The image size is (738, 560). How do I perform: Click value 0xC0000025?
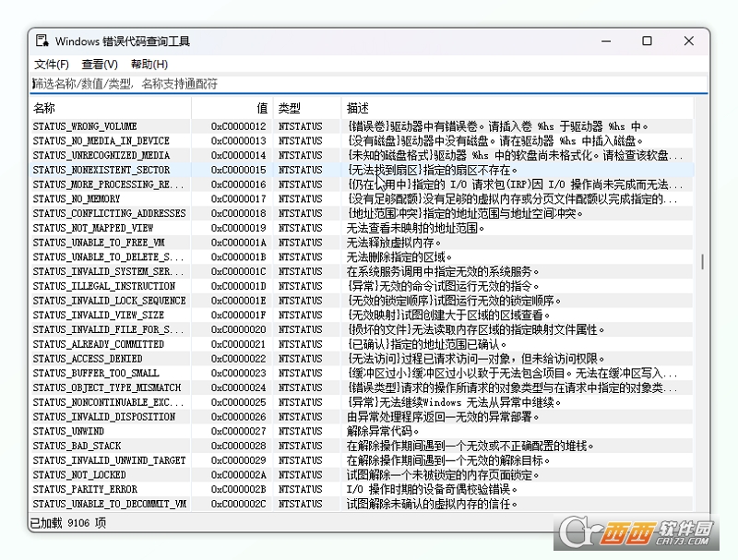click(238, 403)
